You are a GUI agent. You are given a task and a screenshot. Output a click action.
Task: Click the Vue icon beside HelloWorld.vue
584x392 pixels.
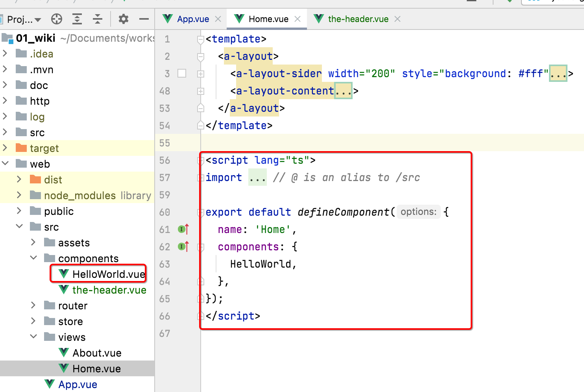[x=64, y=274]
